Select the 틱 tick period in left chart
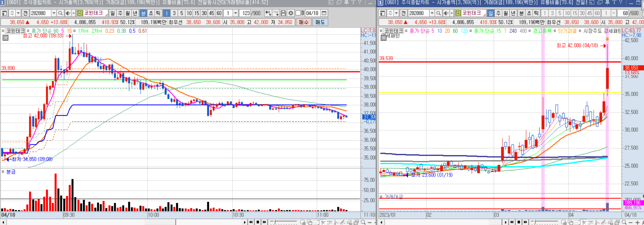 (158, 13)
